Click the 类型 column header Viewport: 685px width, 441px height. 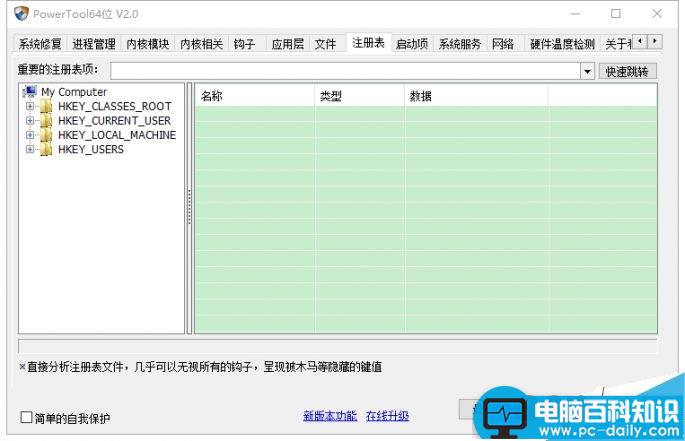pos(360,96)
